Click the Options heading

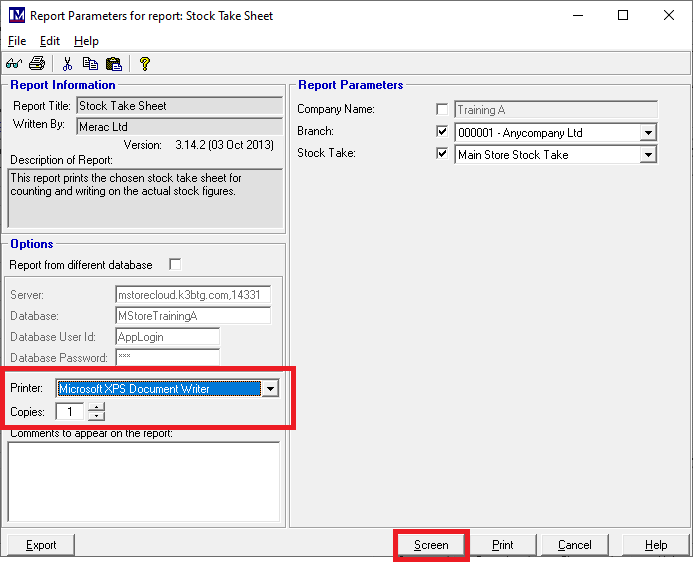point(32,244)
